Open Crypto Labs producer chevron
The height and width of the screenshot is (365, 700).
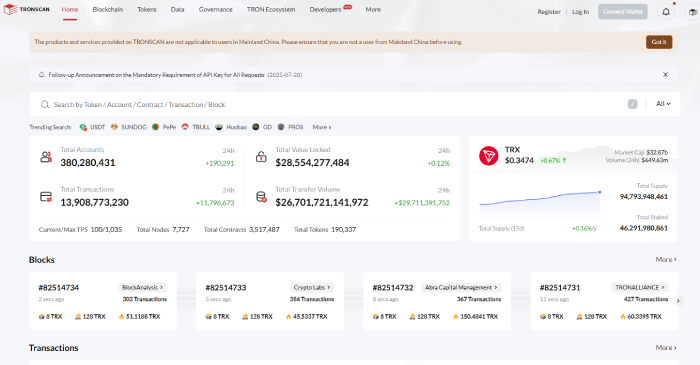tap(329, 287)
